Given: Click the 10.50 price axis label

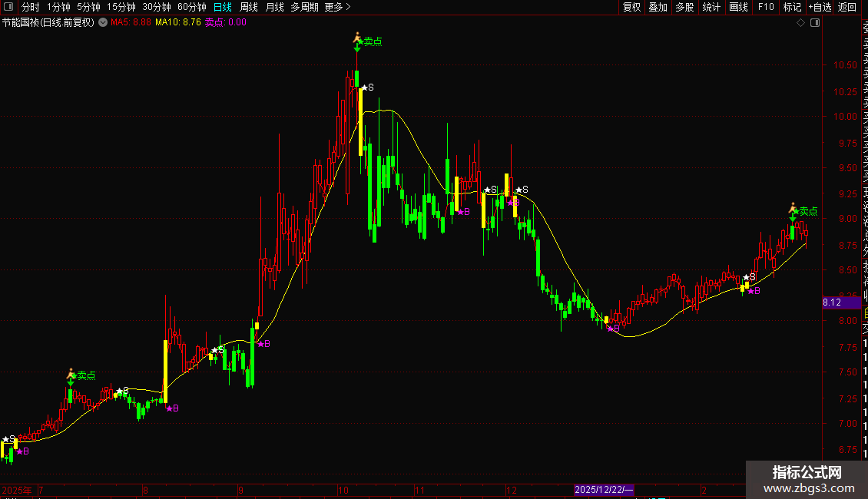Looking at the screenshot, I should [845, 65].
